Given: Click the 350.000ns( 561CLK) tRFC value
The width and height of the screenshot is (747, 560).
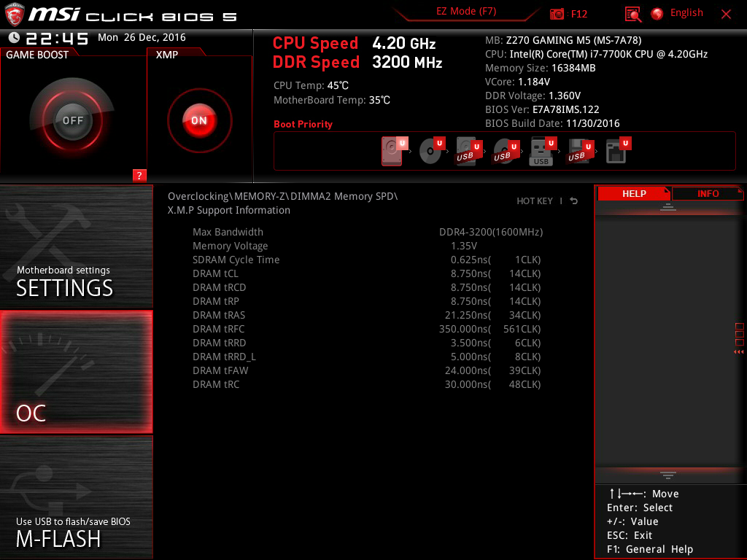Looking at the screenshot, I should pos(489,329).
